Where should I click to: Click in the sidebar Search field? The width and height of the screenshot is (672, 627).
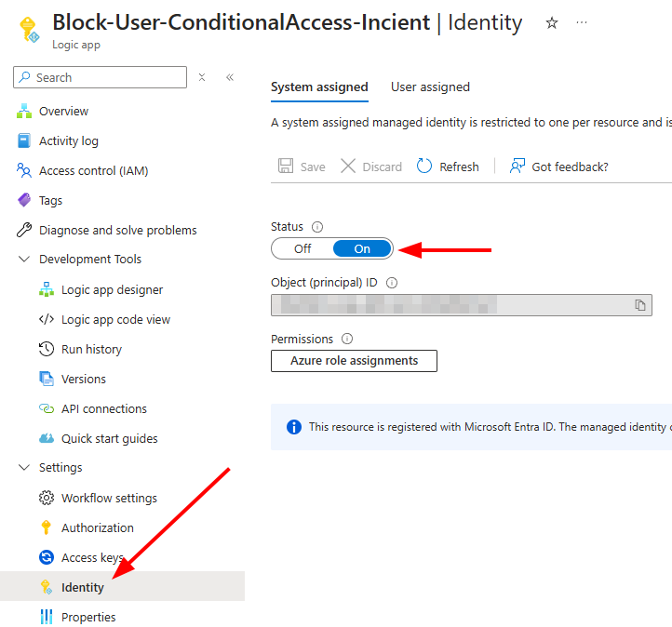(x=100, y=77)
